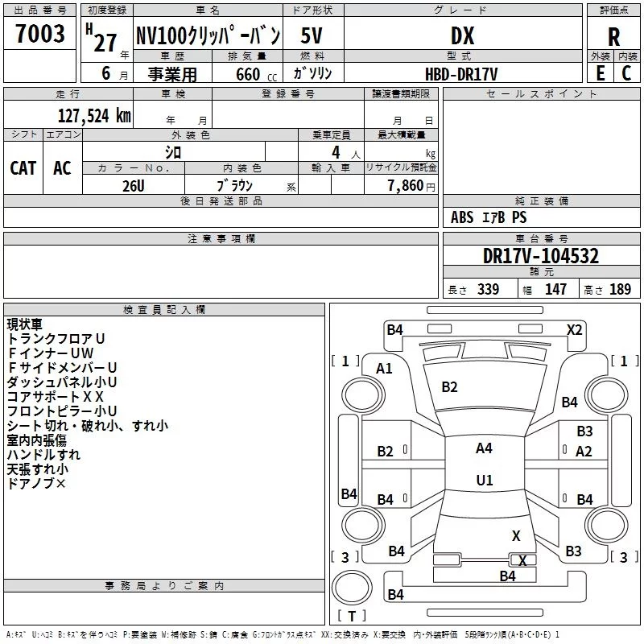The width and height of the screenshot is (644, 644).
Task: Click the A4 mark on the roof
Action: 484,448
